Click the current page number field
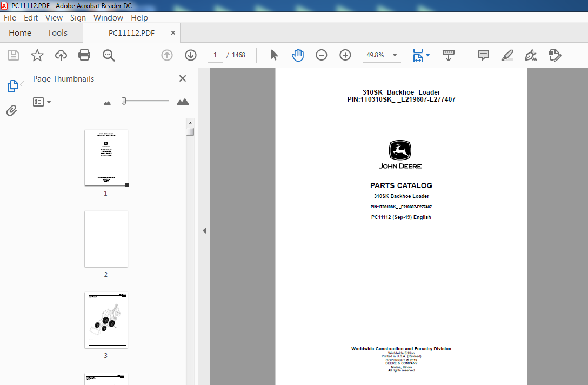588x385 pixels. point(215,55)
